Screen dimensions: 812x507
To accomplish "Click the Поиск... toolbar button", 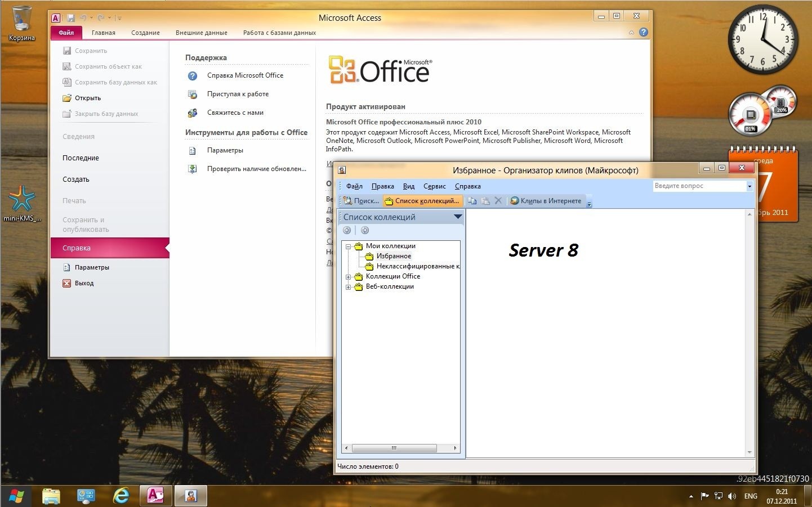I will [x=362, y=201].
